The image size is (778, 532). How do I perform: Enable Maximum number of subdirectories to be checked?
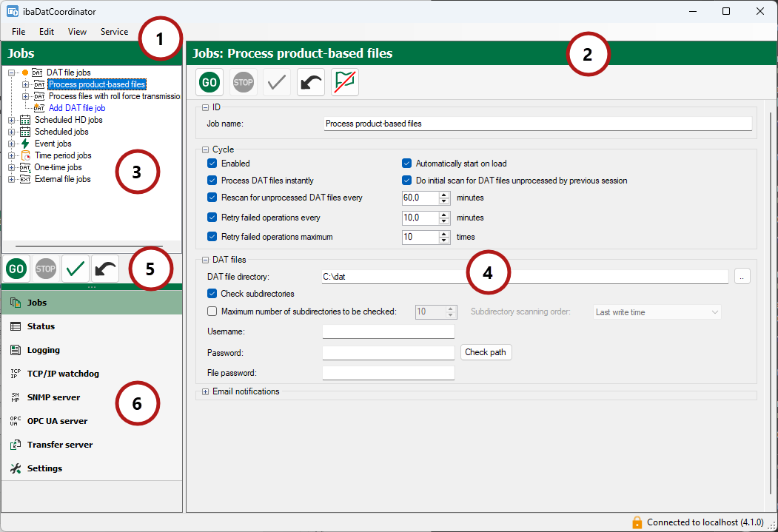212,312
